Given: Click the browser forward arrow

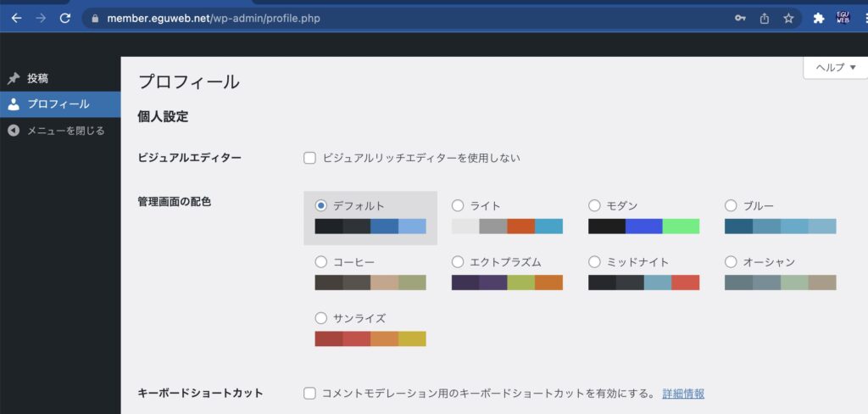Looking at the screenshot, I should tap(41, 18).
